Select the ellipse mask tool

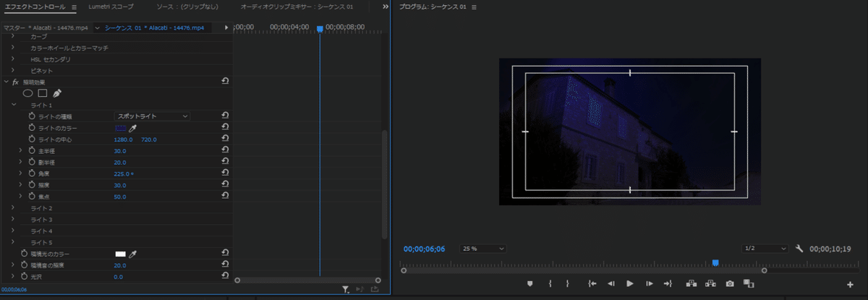(x=27, y=93)
